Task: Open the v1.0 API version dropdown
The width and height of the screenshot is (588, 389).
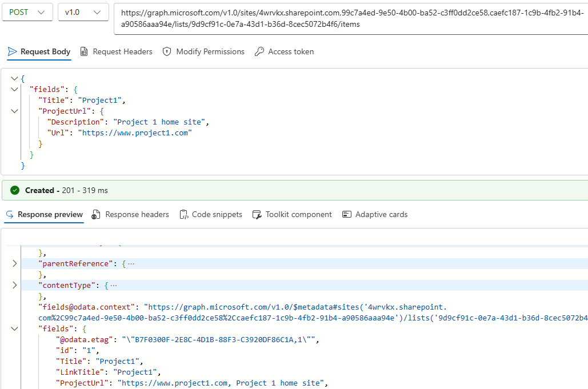Action: 83,13
